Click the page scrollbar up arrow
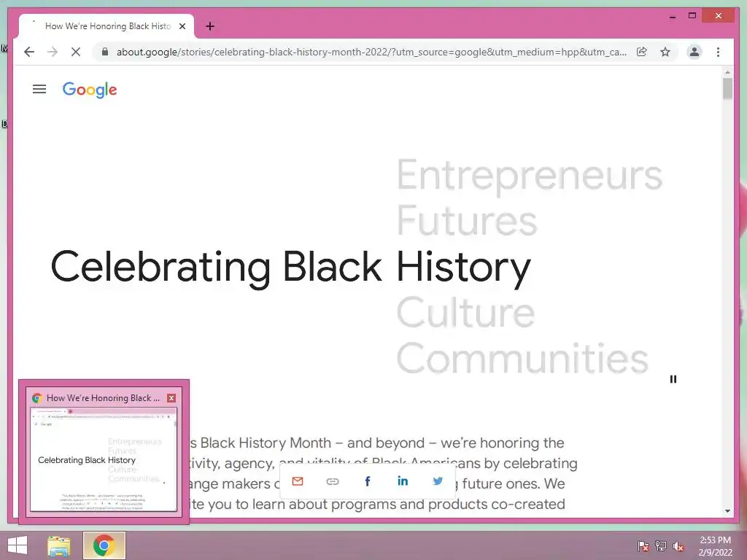 (x=727, y=72)
